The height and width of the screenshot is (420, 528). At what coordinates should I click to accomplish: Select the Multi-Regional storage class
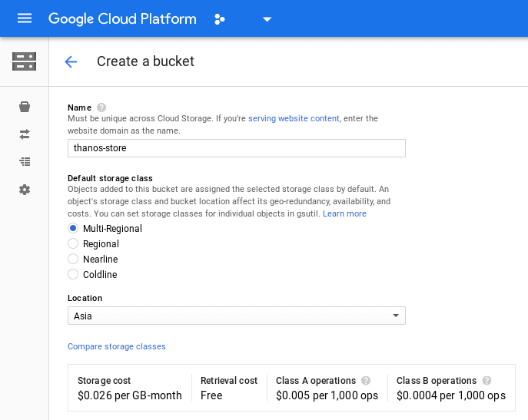click(73, 228)
